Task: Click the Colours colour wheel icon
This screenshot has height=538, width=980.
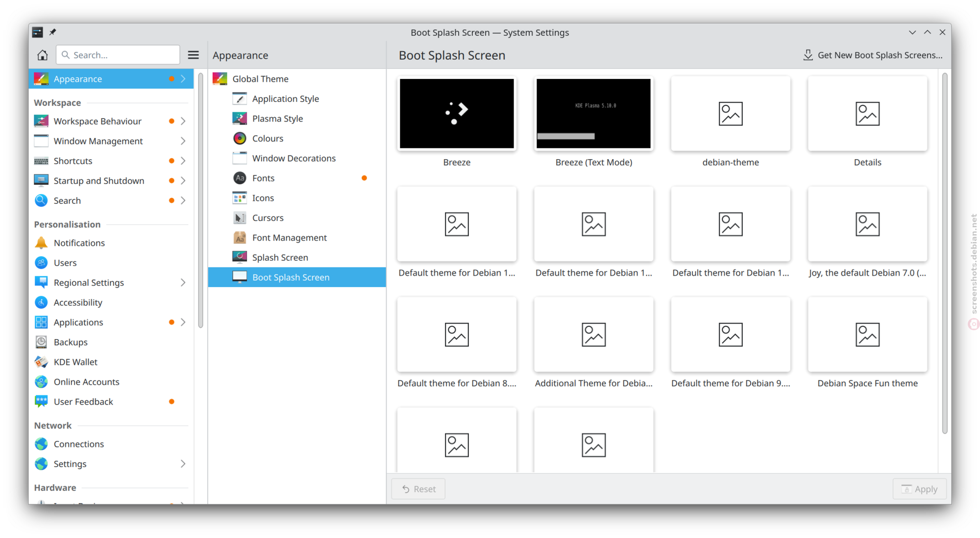Action: pos(240,138)
